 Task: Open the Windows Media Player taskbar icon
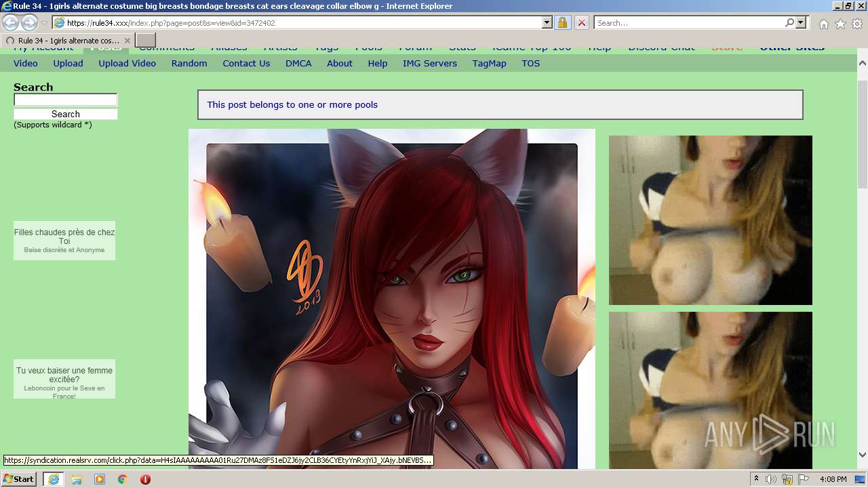(x=100, y=479)
